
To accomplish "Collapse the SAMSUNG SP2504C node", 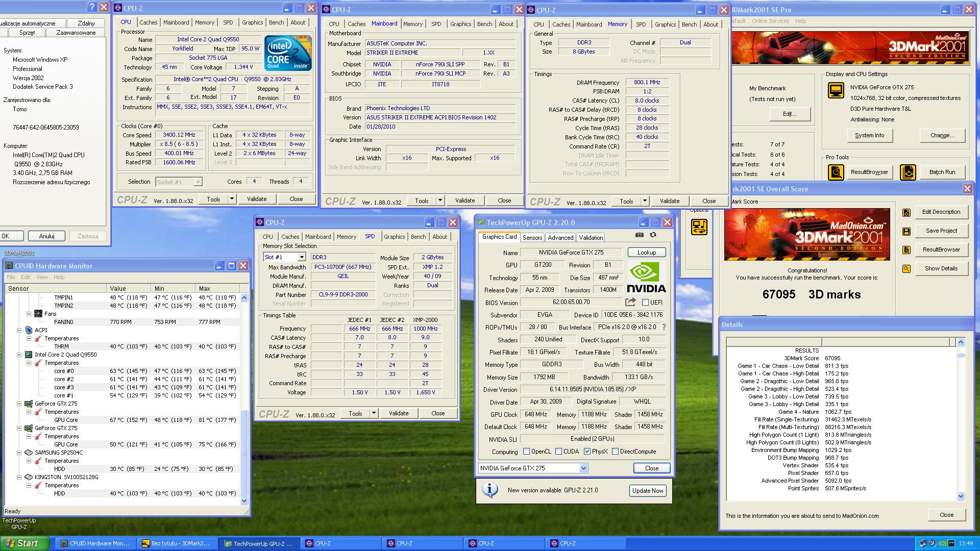I will tap(19, 453).
